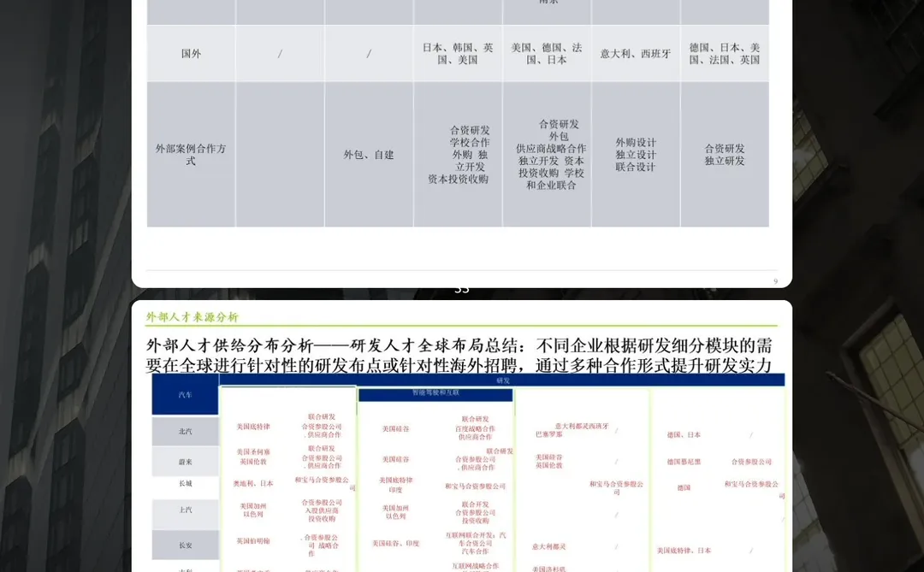Screen dimensions: 924x572
Task: Select the 智能驾驶和互联 sub-header cell
Action: [435, 394]
